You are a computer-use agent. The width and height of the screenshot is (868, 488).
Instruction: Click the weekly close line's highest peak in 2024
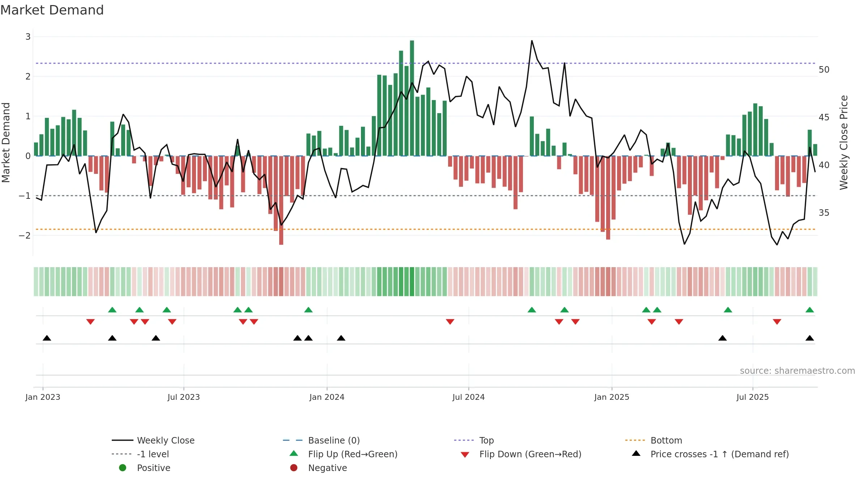click(532, 41)
